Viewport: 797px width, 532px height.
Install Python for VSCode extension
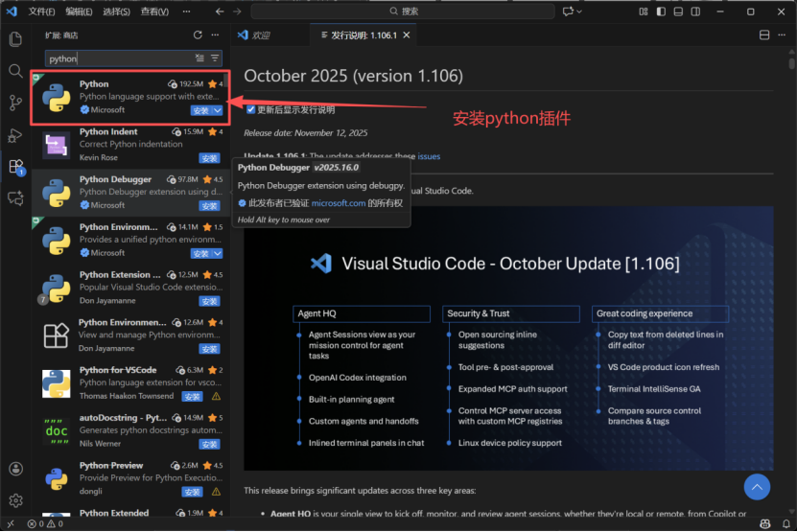[x=192, y=396]
